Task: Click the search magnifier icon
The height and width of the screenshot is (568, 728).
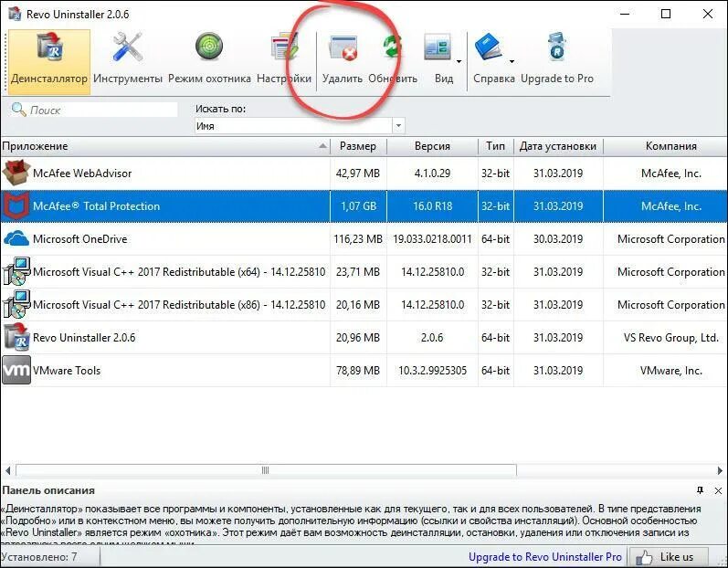Action: (18, 110)
